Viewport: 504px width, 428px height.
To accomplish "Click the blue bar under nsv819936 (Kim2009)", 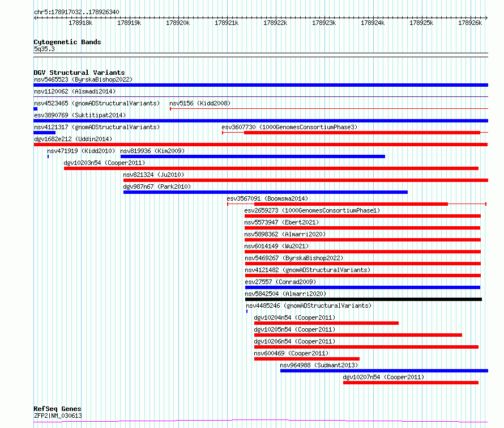I will pos(253,156).
